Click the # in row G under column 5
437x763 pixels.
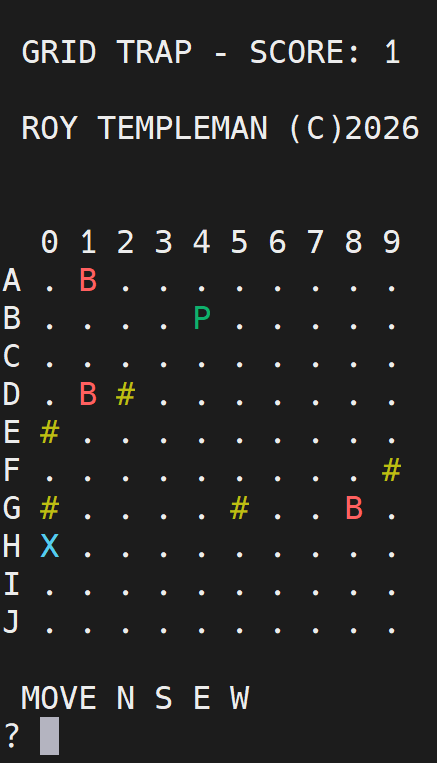tap(239, 508)
